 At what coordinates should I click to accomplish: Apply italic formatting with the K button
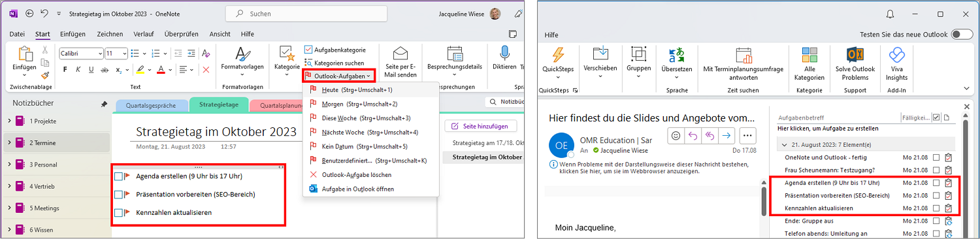coord(78,70)
